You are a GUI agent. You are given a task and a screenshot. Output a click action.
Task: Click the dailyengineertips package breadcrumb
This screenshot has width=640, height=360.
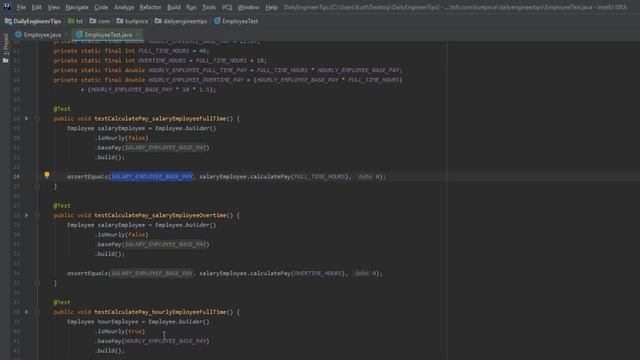[181, 21]
